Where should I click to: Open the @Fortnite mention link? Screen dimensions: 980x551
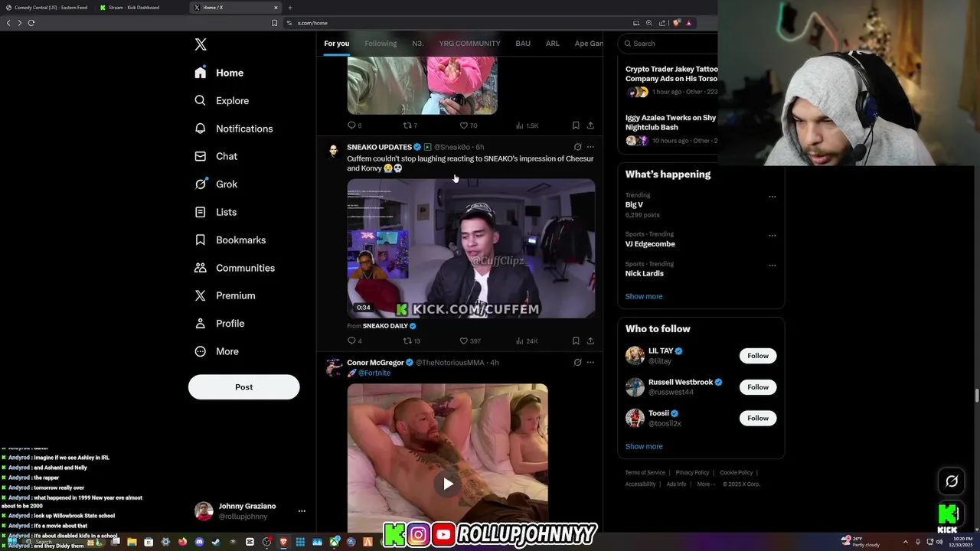(374, 373)
